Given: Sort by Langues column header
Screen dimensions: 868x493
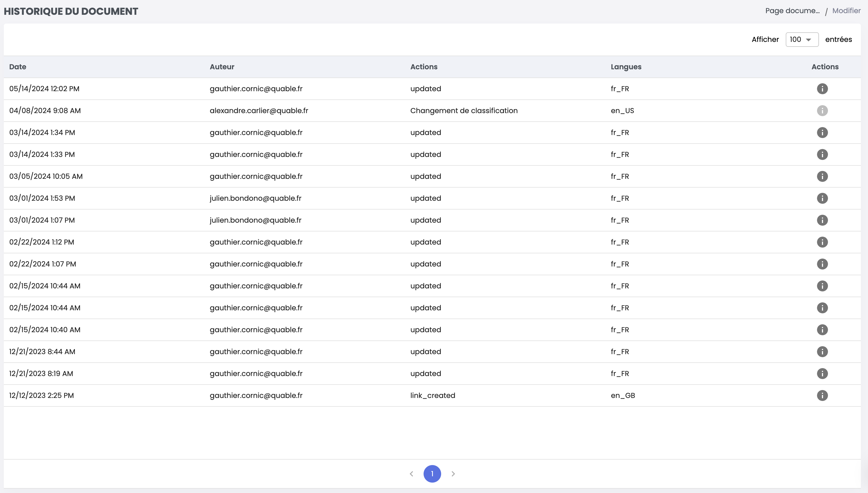Looking at the screenshot, I should click(626, 67).
